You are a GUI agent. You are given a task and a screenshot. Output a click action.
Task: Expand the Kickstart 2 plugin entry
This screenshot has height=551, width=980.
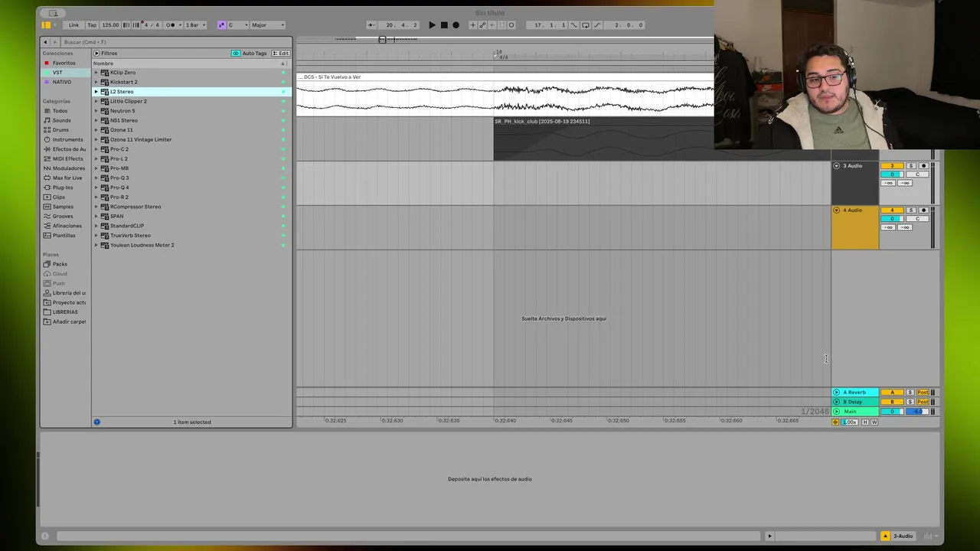point(96,82)
